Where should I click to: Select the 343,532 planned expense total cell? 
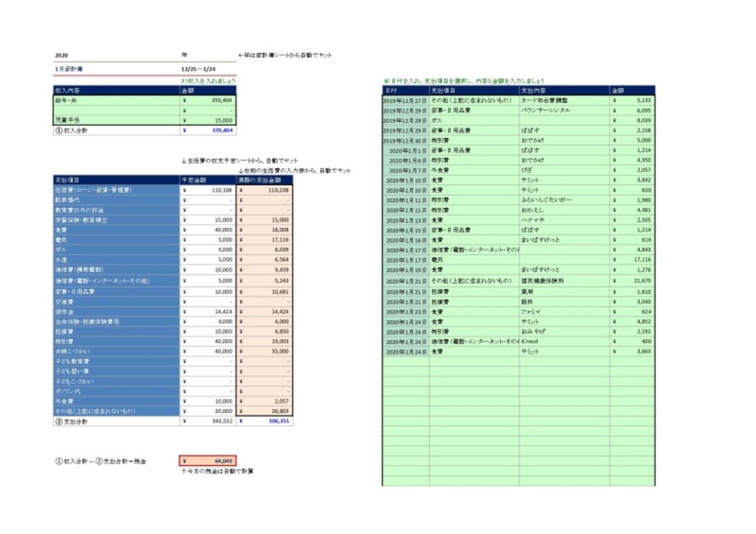click(208, 421)
